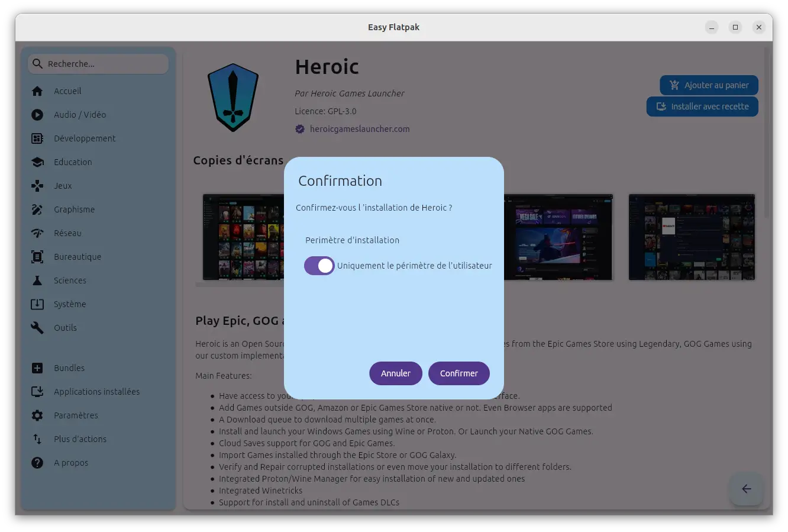Click the question mark A propos icon
788x532 pixels.
tap(37, 463)
